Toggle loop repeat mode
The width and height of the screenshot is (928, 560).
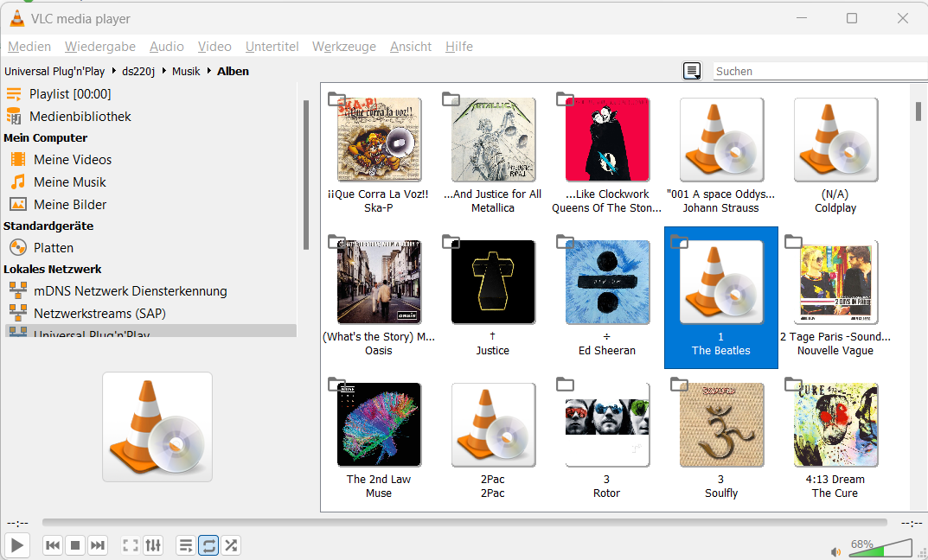208,545
